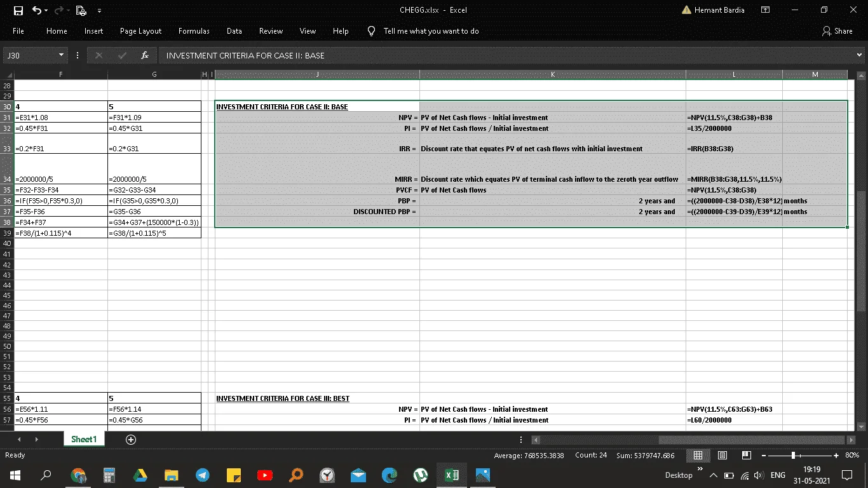This screenshot has height=488, width=868.
Task: Select cell with =MIRR(B38:G38,11.5%,11.5%)
Action: [735, 168]
